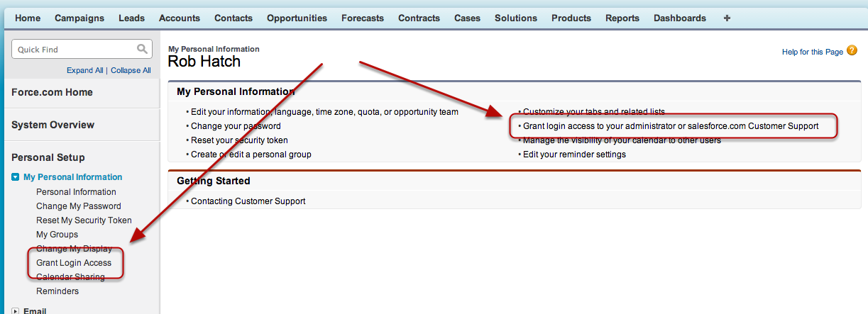Viewport: 868px width, 314px height.
Task: Open Help for this Page link
Action: pyautogui.click(x=812, y=52)
